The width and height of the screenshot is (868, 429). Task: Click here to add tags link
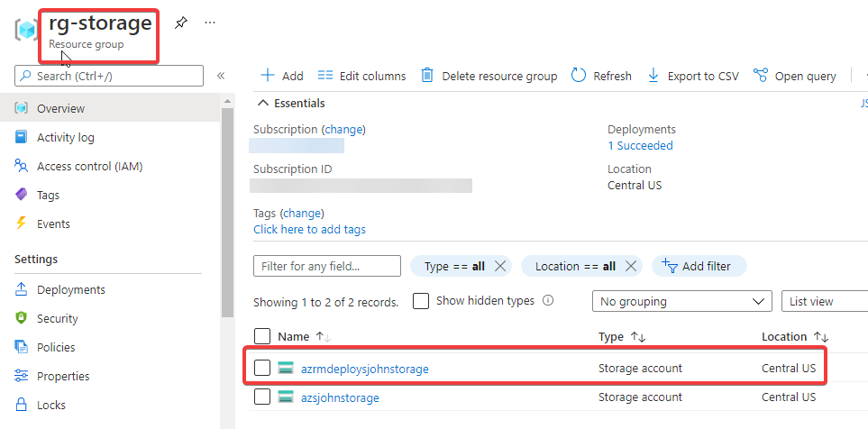tap(309, 229)
